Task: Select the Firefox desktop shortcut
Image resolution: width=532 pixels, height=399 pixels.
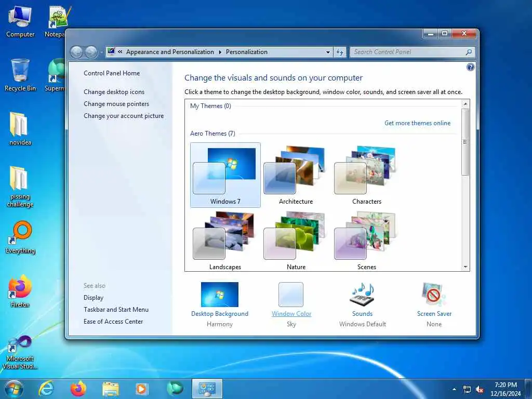Action: 20,291
